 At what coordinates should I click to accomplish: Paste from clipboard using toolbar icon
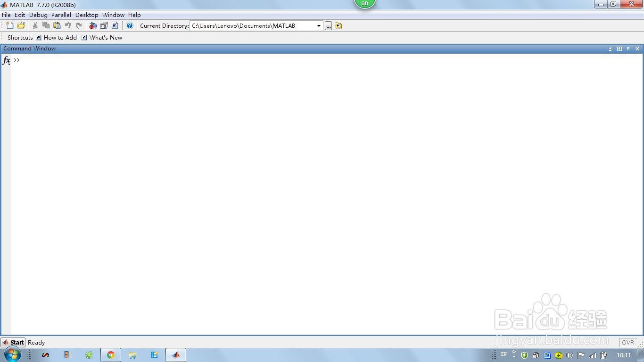coord(57,25)
